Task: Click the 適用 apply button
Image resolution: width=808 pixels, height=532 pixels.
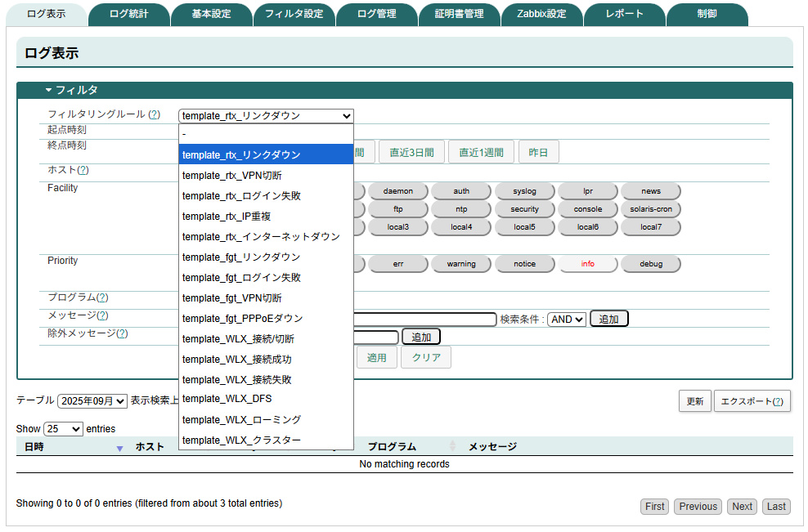Action: point(376,357)
